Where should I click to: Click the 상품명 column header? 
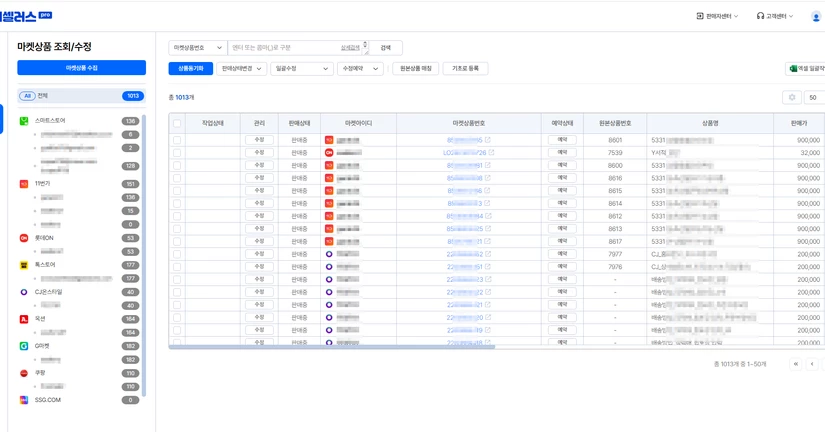point(710,124)
